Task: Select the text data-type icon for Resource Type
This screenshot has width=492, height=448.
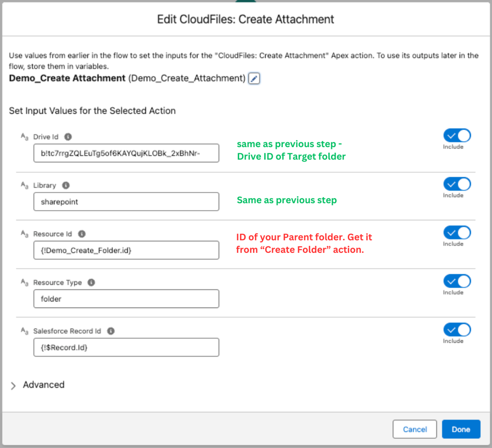Action: click(24, 281)
